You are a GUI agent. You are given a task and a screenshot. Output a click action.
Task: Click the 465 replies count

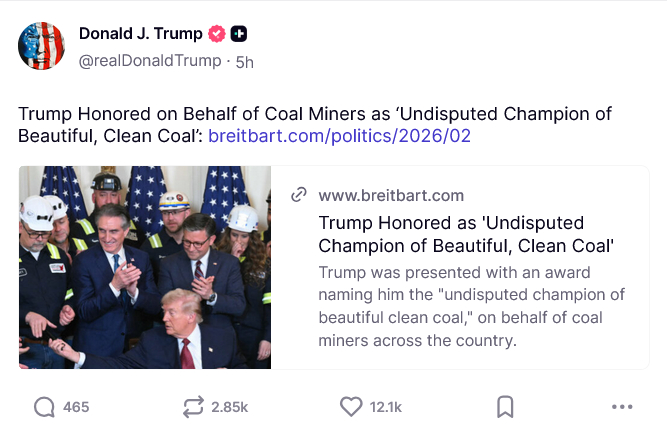point(76,407)
